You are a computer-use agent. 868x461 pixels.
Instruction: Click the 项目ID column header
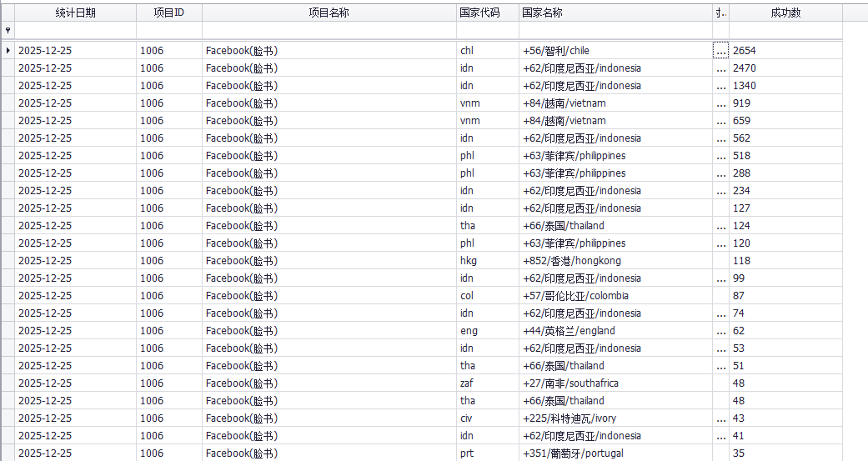[x=169, y=13]
